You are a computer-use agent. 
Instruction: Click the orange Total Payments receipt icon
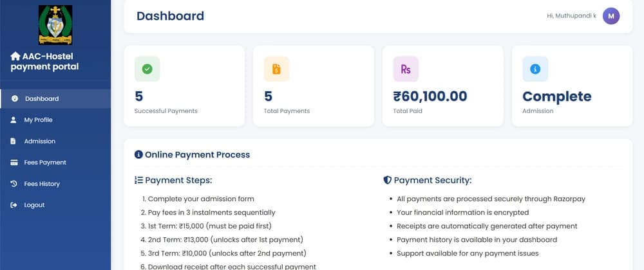(277, 69)
